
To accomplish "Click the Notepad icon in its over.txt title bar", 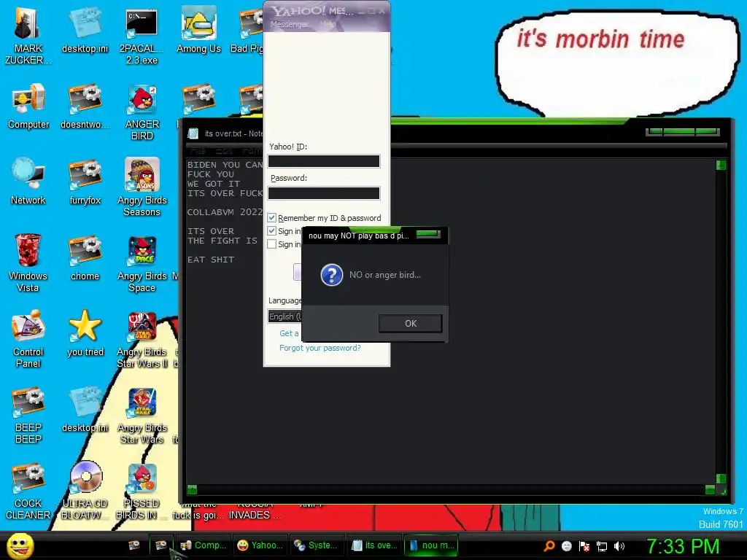I will [x=193, y=134].
